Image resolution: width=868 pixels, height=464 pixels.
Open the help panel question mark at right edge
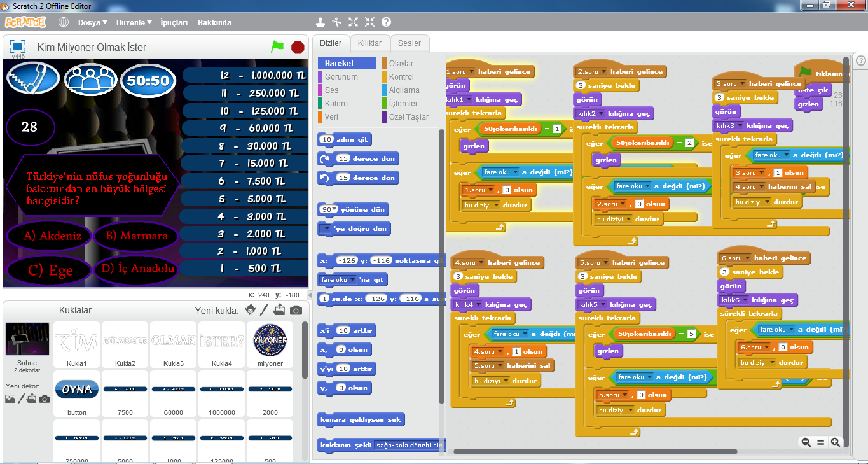[x=860, y=60]
